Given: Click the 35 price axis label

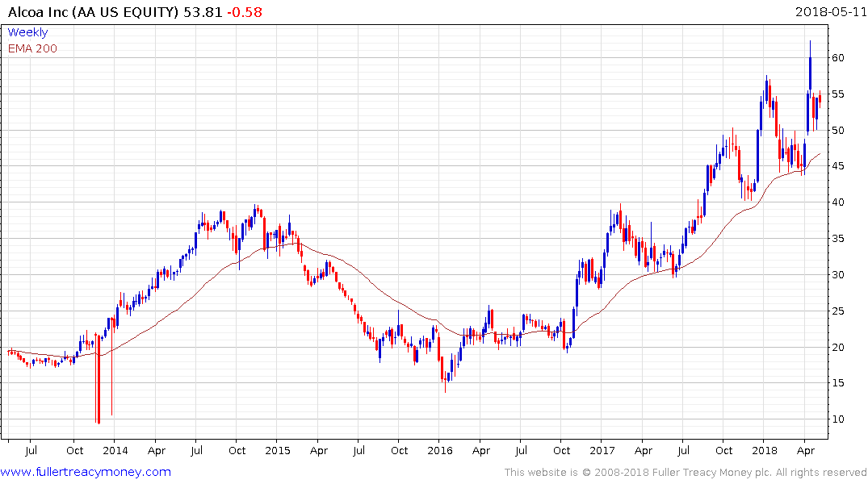Looking at the screenshot, I should pos(837,239).
